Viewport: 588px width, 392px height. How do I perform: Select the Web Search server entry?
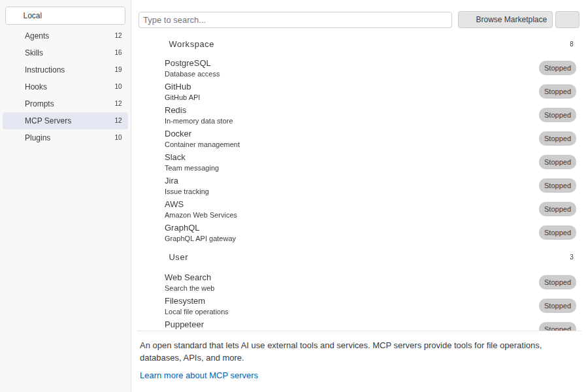(359, 282)
